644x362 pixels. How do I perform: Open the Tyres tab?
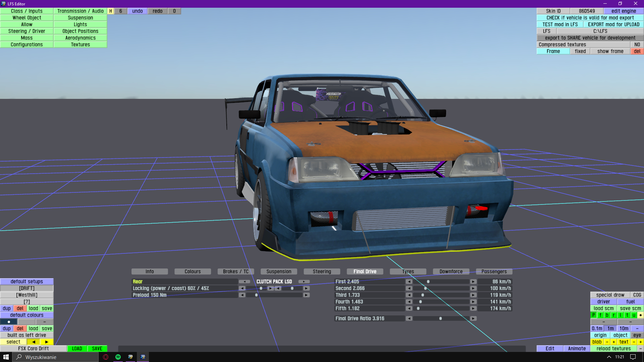click(x=408, y=271)
